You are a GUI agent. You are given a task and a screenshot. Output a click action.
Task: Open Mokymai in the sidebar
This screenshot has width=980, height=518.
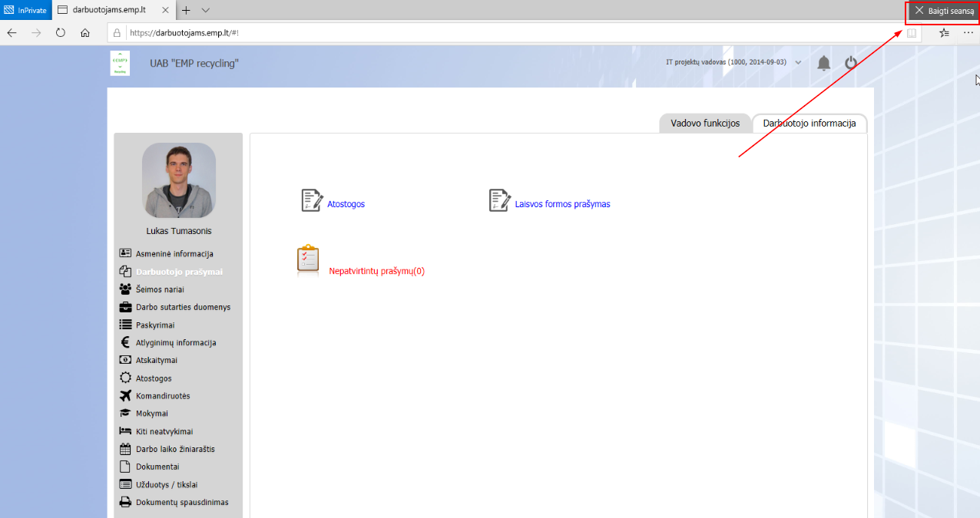pyautogui.click(x=152, y=414)
